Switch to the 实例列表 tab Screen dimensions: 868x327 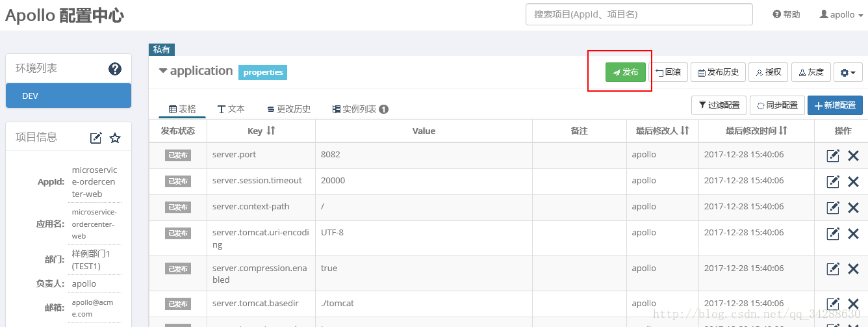click(x=361, y=109)
